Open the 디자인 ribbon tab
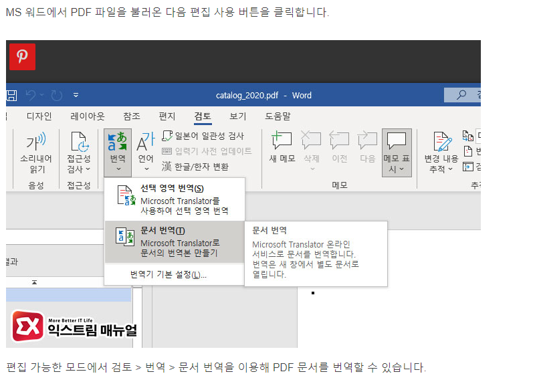 (39, 116)
